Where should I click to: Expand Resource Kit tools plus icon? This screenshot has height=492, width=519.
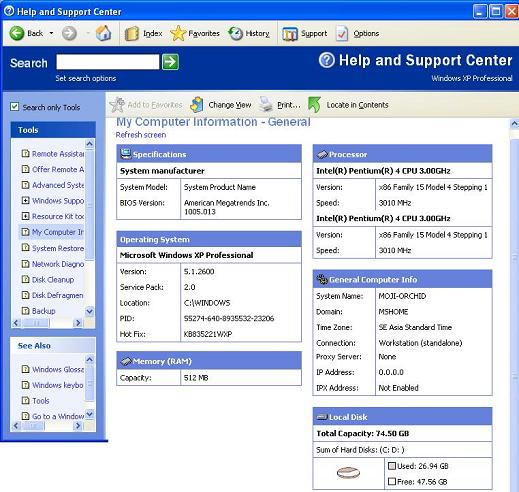tap(25, 216)
